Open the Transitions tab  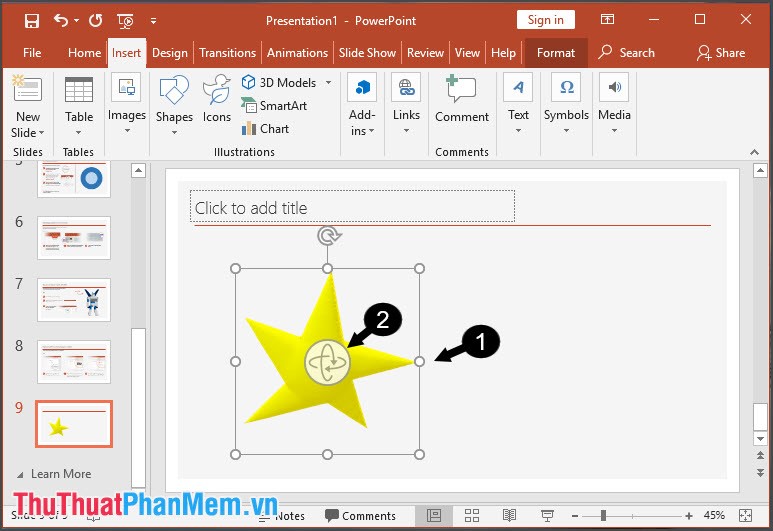coord(227,53)
